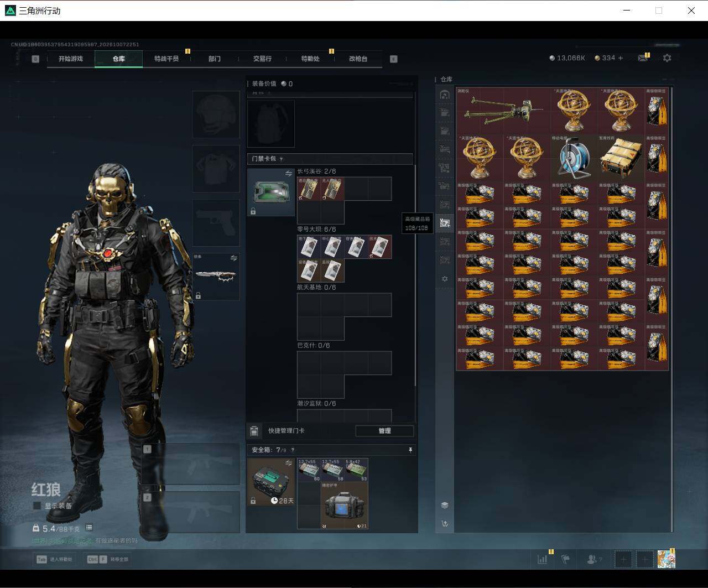Screen dimensions: 708x588
Task: Open settings gear in top bar
Action: (x=667, y=58)
